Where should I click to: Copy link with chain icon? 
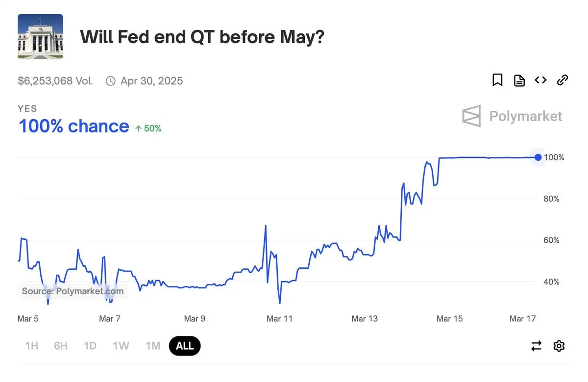(563, 80)
